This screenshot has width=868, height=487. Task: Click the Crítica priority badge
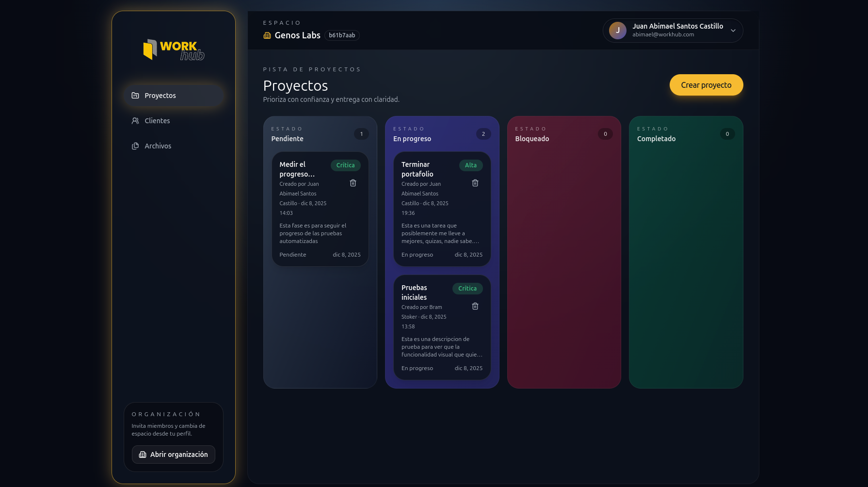pyautogui.click(x=345, y=165)
